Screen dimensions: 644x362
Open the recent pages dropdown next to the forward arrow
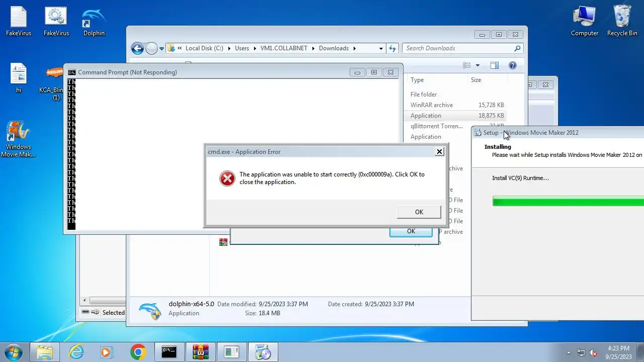coord(162,49)
